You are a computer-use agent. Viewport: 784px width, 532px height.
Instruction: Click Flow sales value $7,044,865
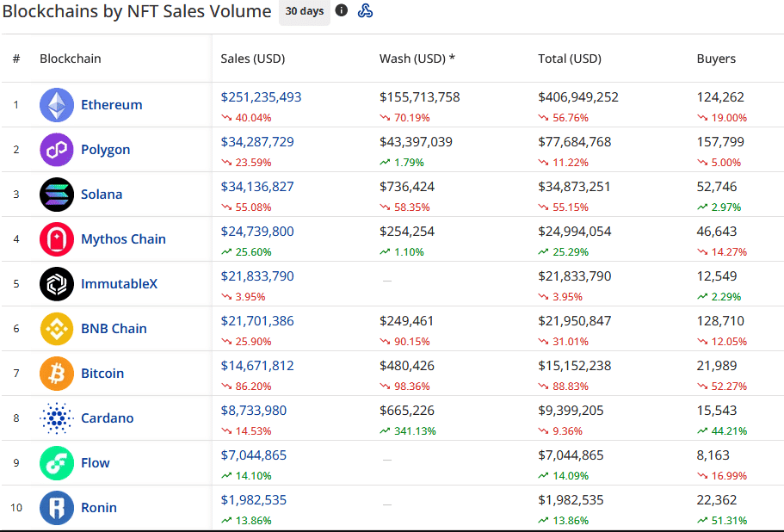pyautogui.click(x=254, y=455)
